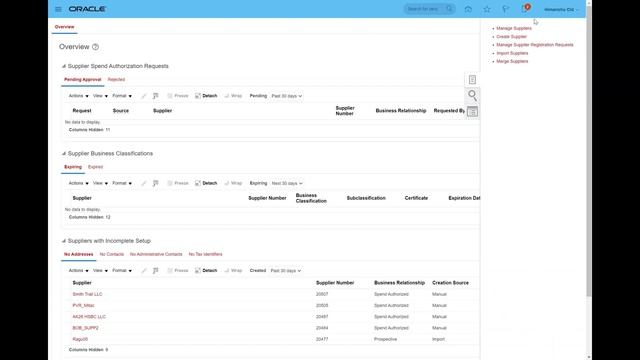640x360 pixels.
Task: Click Freeze in Spend Authorization Requests toolbar
Action: 178,96
